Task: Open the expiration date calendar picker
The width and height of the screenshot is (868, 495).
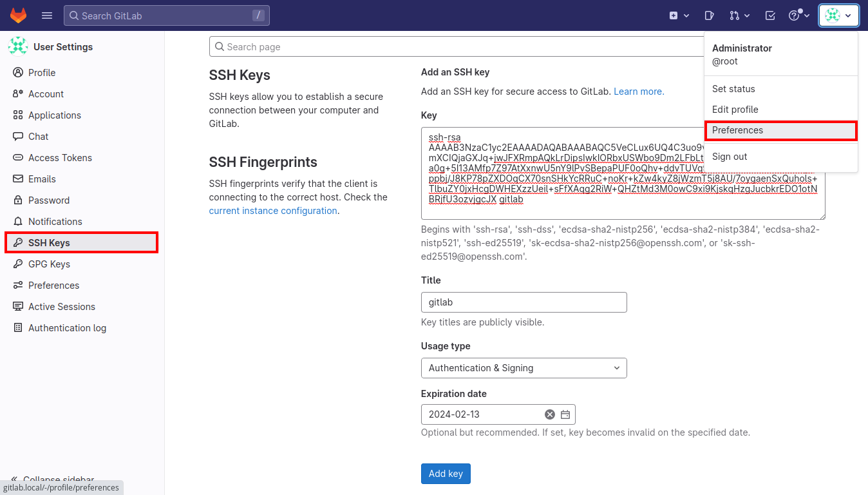Action: coord(565,414)
